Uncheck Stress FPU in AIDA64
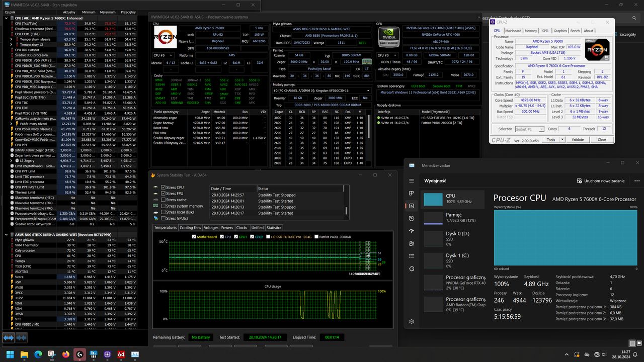The image size is (644, 362). tap(163, 194)
